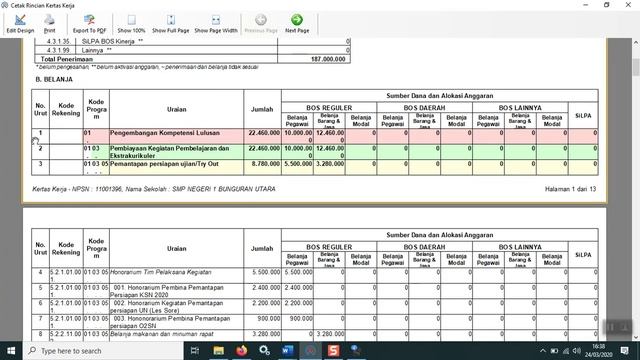This screenshot has width=640, height=360.
Task: Launch Firefox from the taskbar
Action: tap(242, 351)
